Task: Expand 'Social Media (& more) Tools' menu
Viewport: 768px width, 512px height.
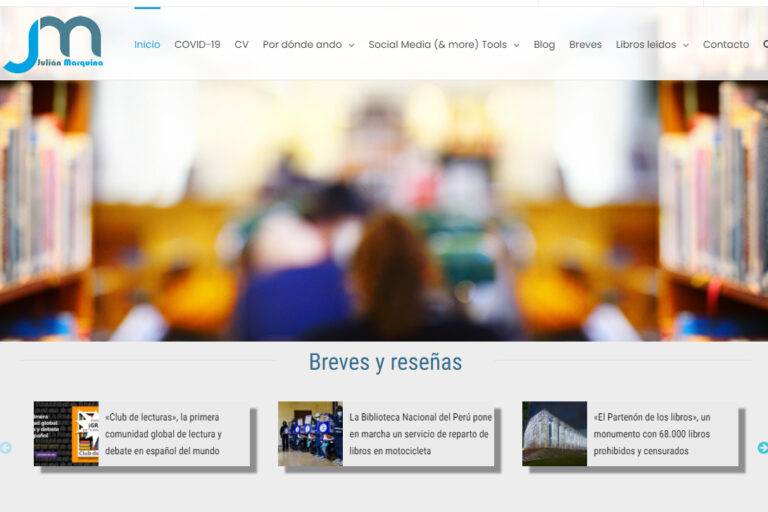Action: coord(443,45)
